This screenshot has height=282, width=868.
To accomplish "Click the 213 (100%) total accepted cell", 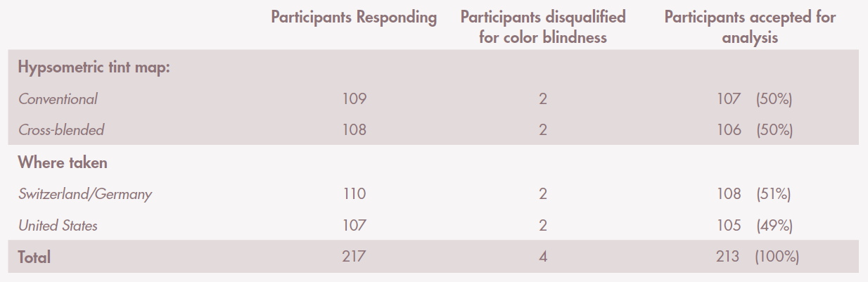I will [x=757, y=257].
